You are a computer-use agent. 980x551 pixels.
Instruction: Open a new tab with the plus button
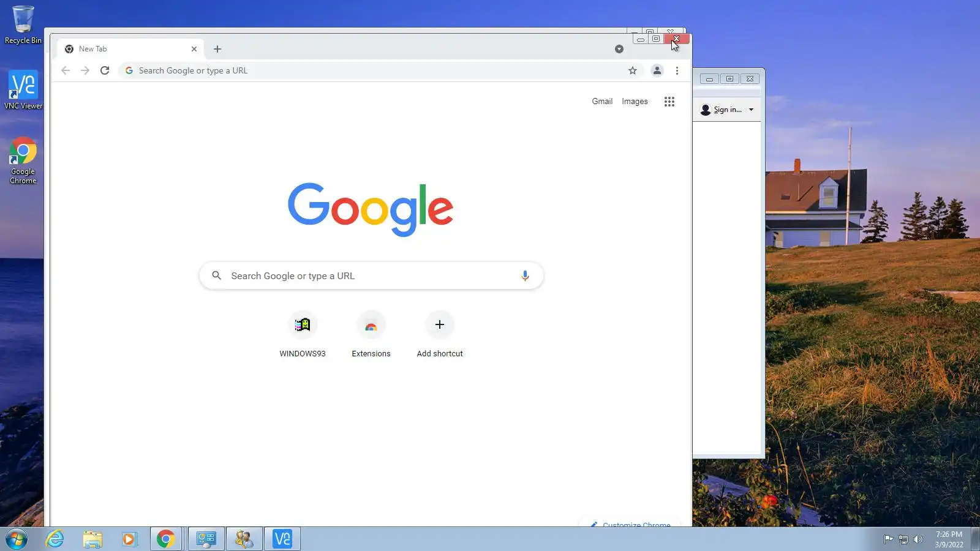pos(217,49)
